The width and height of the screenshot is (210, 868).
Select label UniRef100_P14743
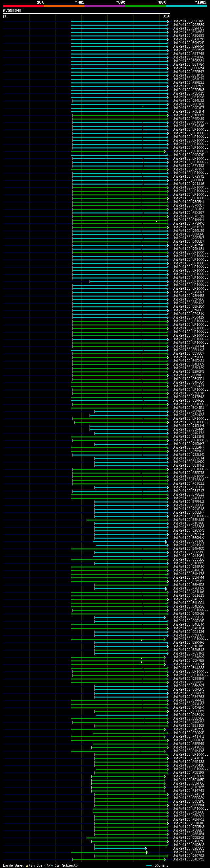(x=188, y=791)
